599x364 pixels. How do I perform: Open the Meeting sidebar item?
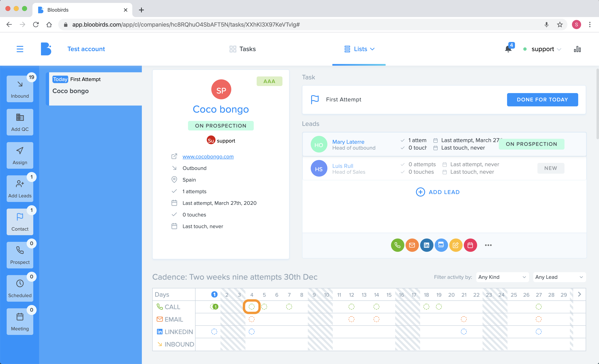[x=20, y=322]
